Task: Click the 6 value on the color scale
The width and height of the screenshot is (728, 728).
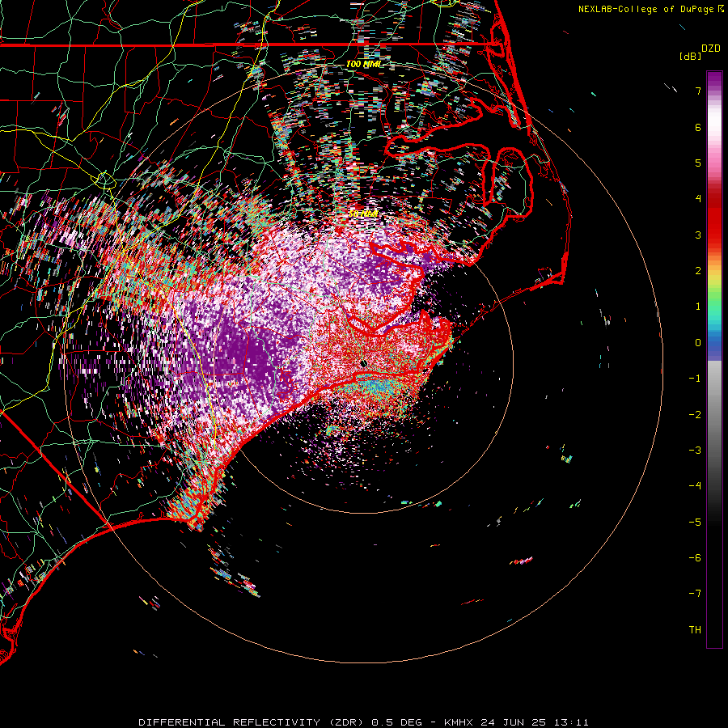Action: 698,127
